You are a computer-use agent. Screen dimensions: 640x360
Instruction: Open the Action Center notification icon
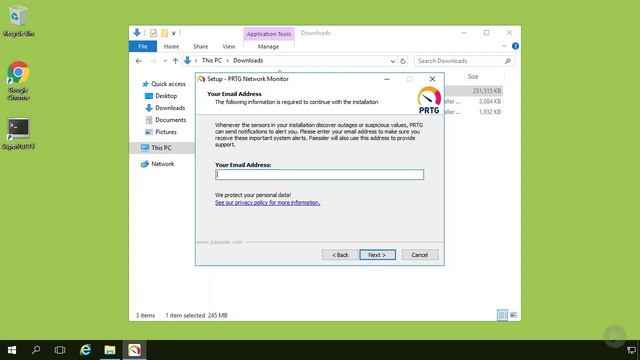(x=631, y=350)
